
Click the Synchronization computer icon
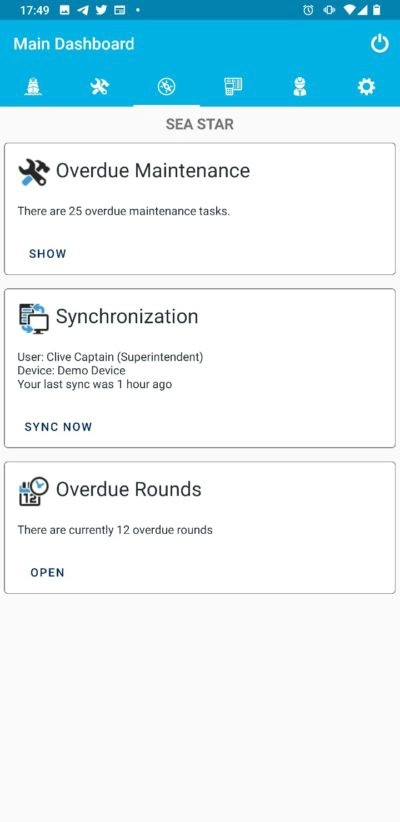point(34,318)
